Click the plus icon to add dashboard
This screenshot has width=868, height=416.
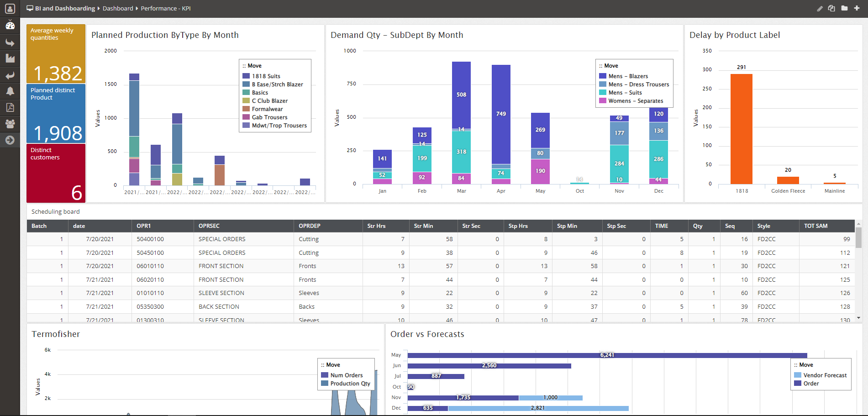pyautogui.click(x=857, y=9)
